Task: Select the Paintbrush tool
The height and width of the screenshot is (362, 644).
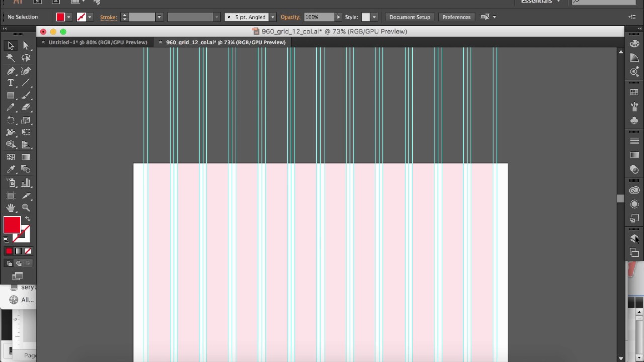Action: pyautogui.click(x=26, y=96)
